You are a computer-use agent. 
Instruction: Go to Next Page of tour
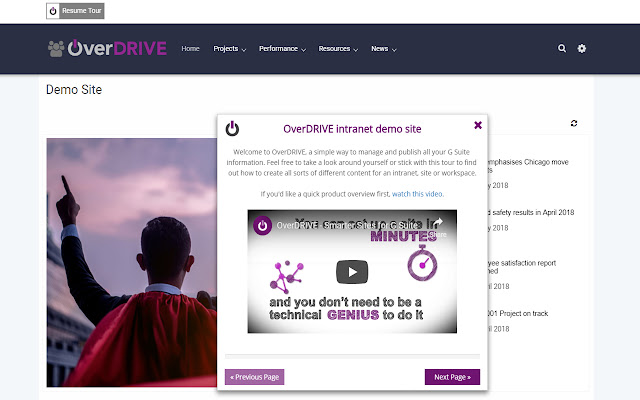click(x=452, y=377)
